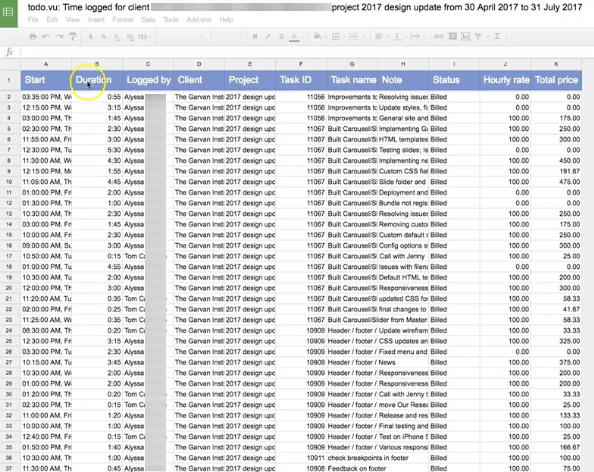Open the Edit menu
Screen dimensions: 594x472
[52, 20]
